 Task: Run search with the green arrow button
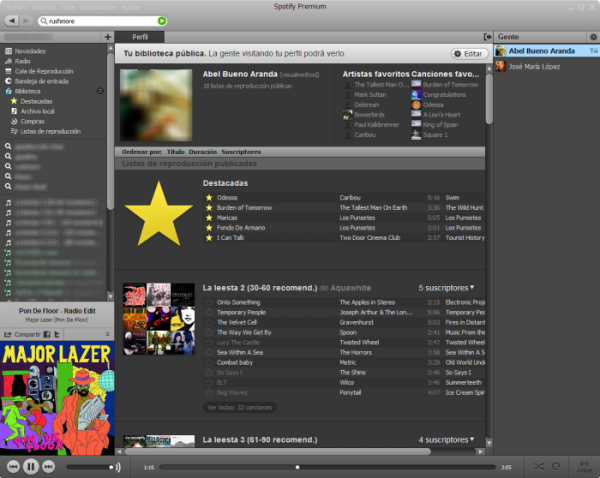pos(162,21)
